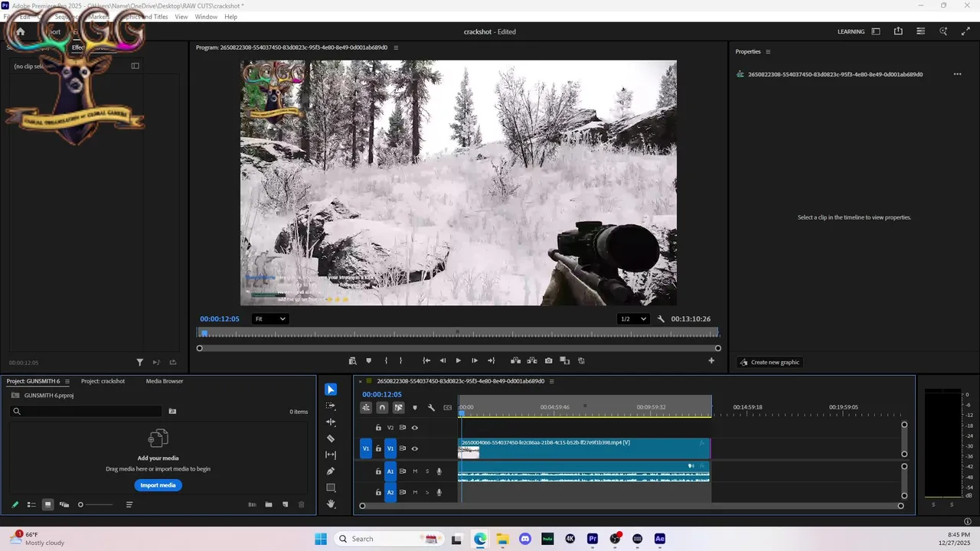Viewport: 980px width, 551px height.
Task: Open the Fit zoom level dropdown
Action: coord(270,319)
